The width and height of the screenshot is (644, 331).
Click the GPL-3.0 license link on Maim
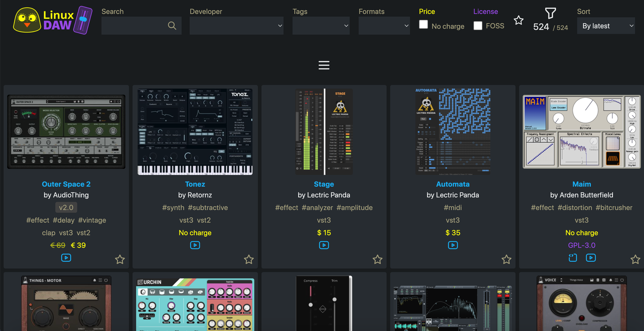582,245
